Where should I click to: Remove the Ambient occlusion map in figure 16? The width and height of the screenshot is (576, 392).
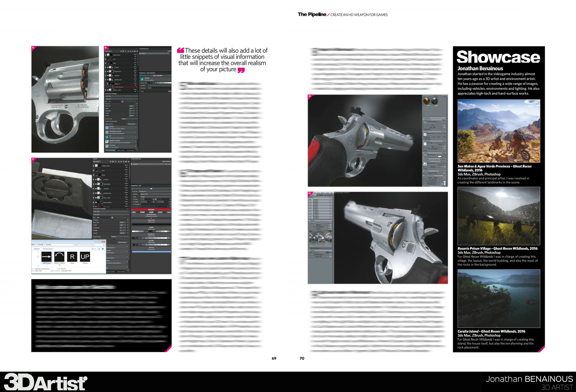point(136,142)
